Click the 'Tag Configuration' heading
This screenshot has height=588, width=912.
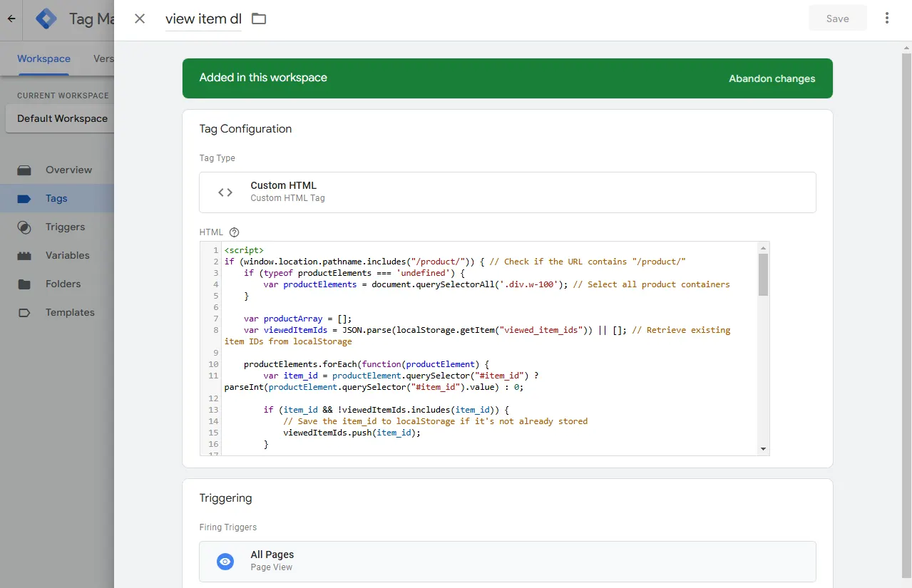tap(245, 129)
